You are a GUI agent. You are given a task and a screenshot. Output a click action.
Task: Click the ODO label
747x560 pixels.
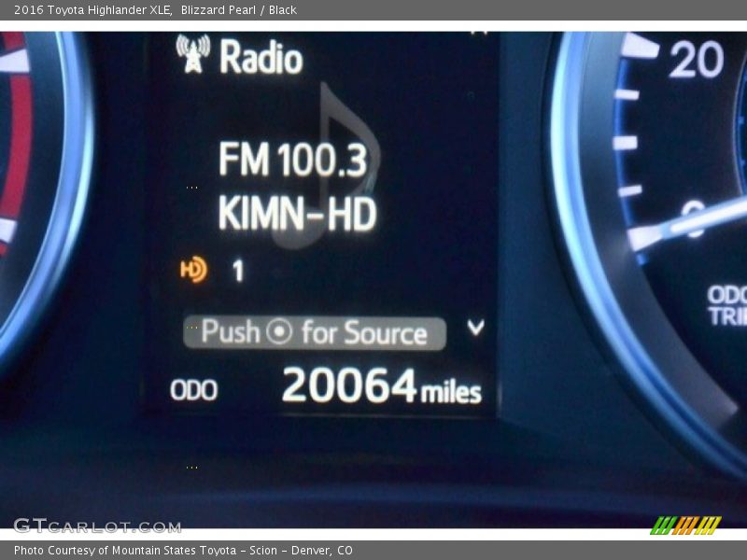click(194, 390)
